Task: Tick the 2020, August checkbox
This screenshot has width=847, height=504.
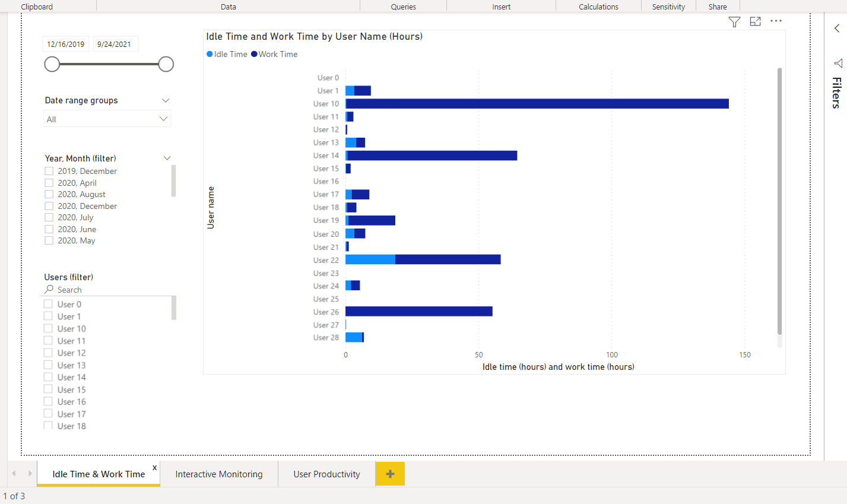Action: (x=49, y=194)
